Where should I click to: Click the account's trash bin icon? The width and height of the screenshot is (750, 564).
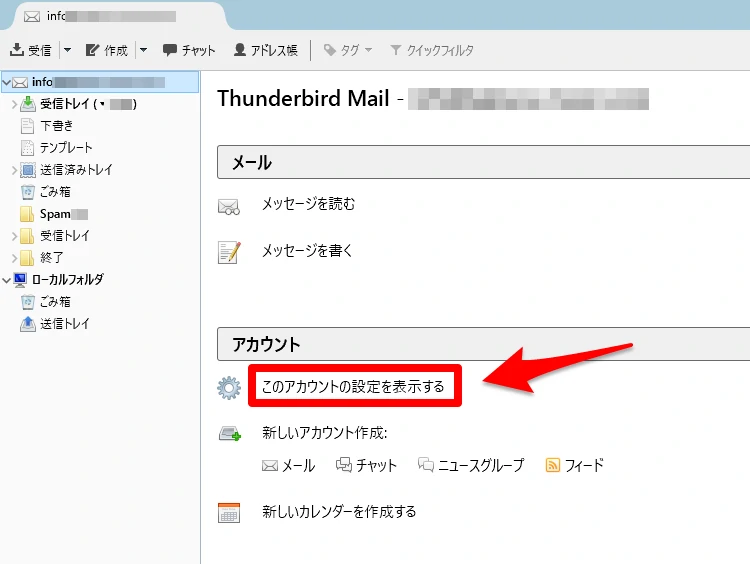click(x=28, y=192)
